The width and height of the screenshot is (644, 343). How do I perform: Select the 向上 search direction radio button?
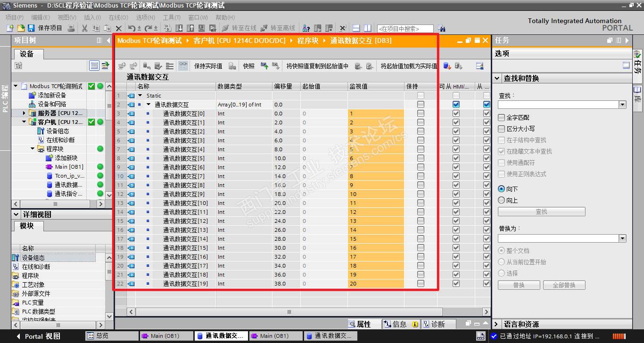point(502,200)
